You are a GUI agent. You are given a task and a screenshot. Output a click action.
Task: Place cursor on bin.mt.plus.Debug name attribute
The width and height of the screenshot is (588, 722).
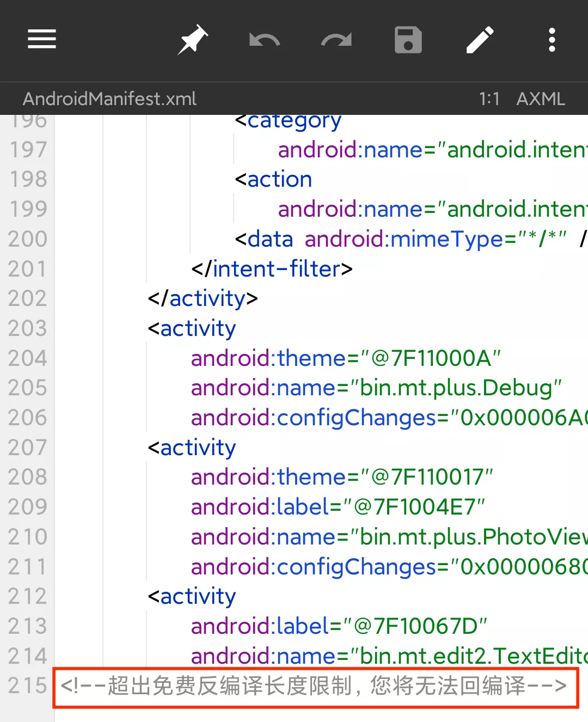tap(376, 388)
